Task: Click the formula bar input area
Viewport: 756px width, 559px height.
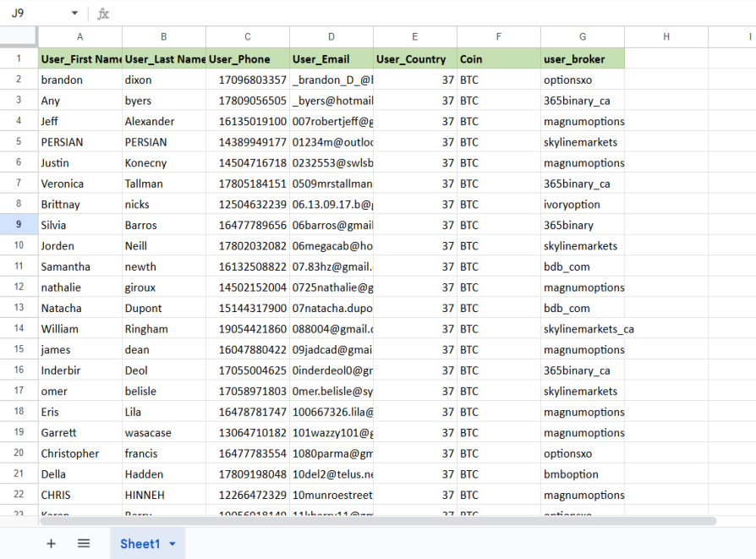Action: (423, 14)
